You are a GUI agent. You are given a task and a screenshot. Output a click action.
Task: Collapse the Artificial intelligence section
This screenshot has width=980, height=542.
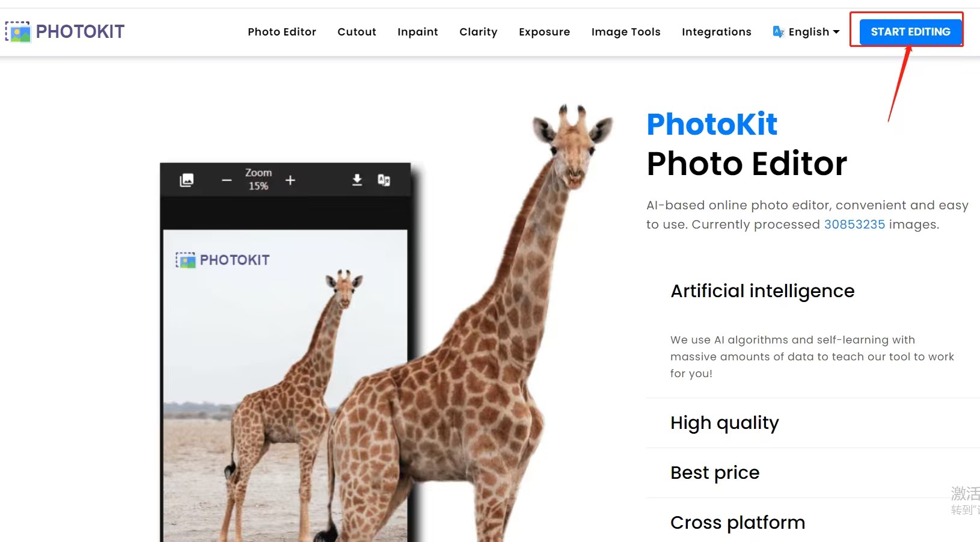pos(762,291)
